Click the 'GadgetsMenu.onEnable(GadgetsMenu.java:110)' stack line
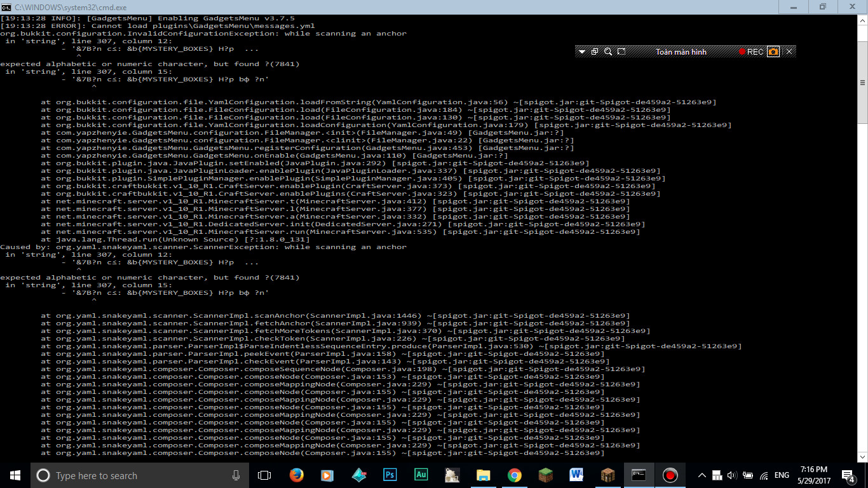Screen dimensions: 868x488 (275, 156)
